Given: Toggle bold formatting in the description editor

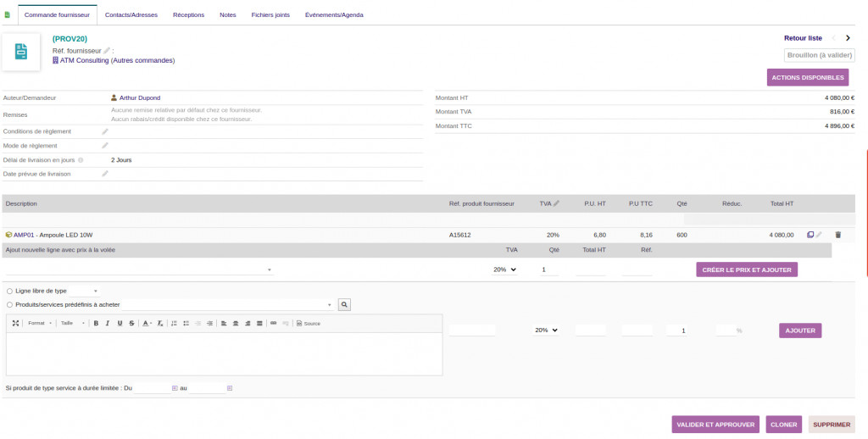Looking at the screenshot, I should 96,323.
